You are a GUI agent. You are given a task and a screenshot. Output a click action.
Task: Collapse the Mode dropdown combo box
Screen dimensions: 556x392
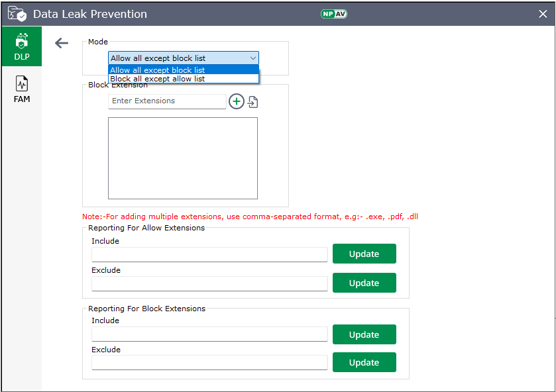pyautogui.click(x=183, y=58)
